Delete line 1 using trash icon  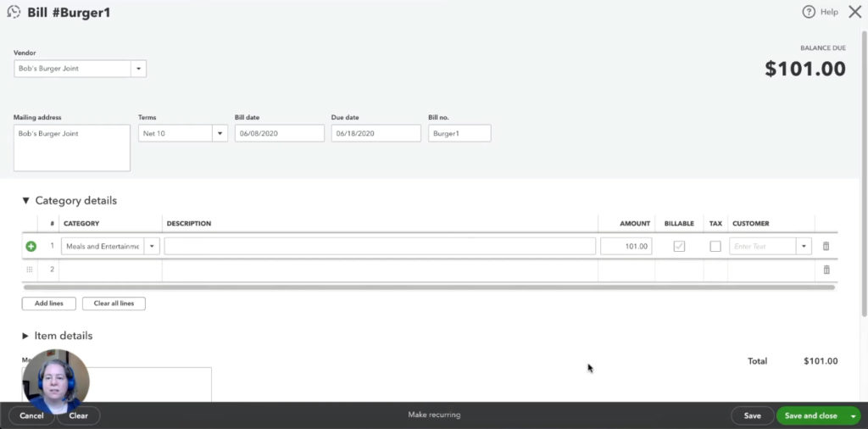point(826,247)
